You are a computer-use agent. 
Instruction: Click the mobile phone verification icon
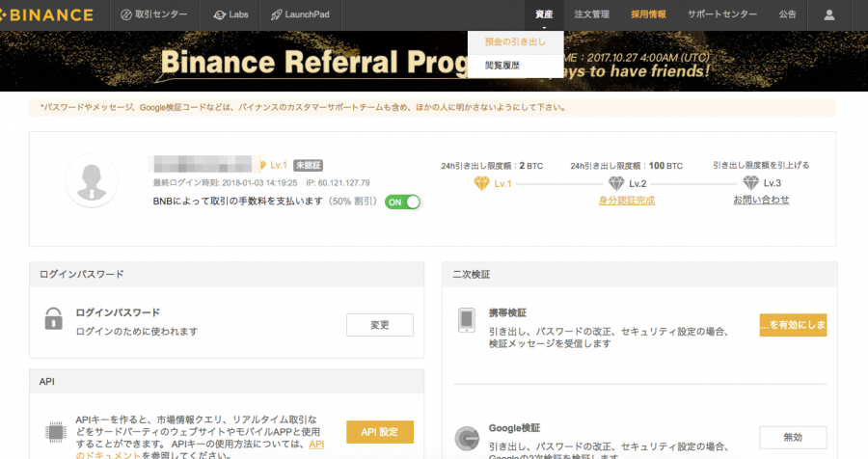click(x=467, y=320)
